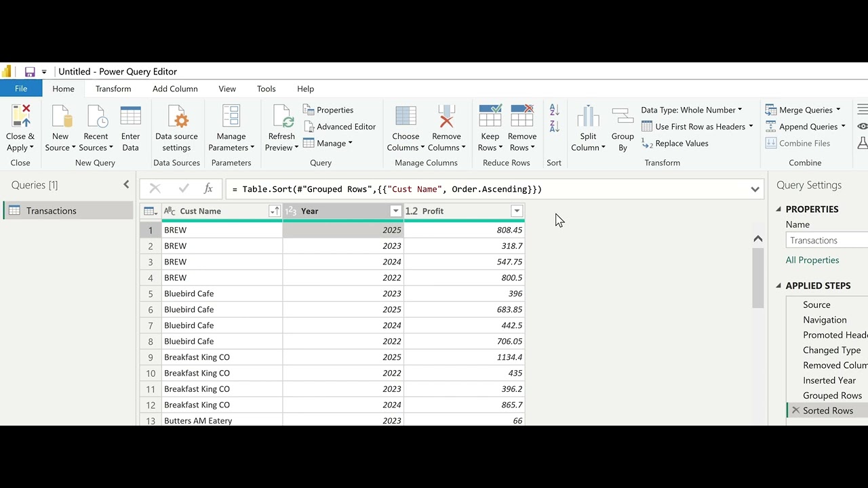Switch to the Help tab
This screenshot has width=868, height=488.
(306, 89)
